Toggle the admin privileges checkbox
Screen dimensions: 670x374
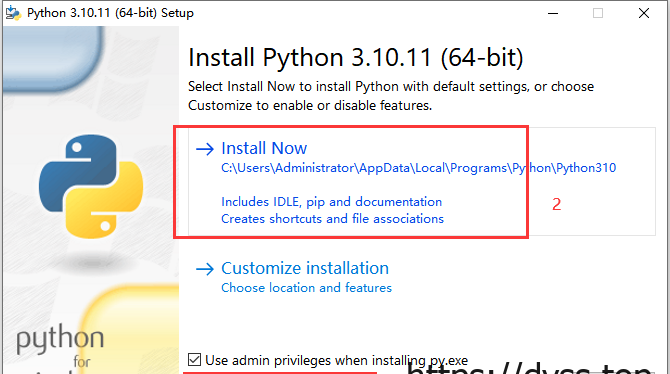(194, 359)
